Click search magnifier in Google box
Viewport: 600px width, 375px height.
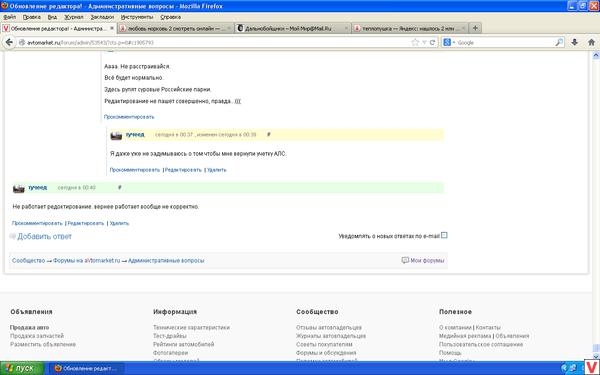(x=559, y=42)
